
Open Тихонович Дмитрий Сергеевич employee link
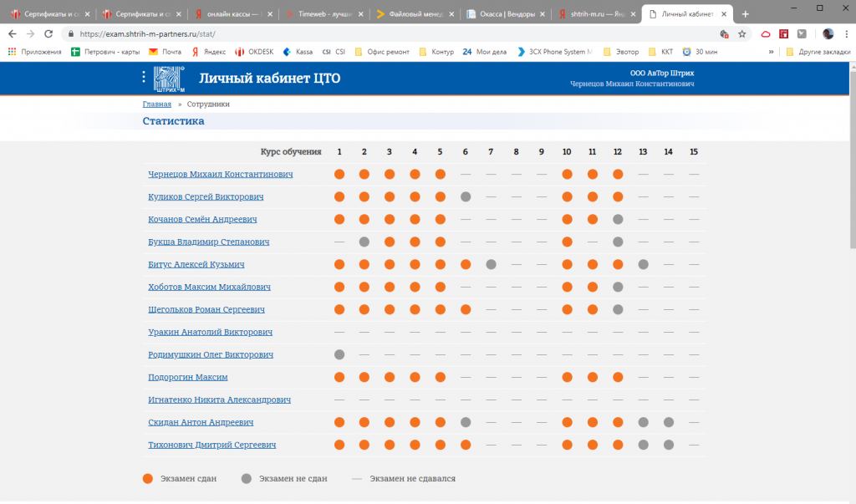click(211, 445)
